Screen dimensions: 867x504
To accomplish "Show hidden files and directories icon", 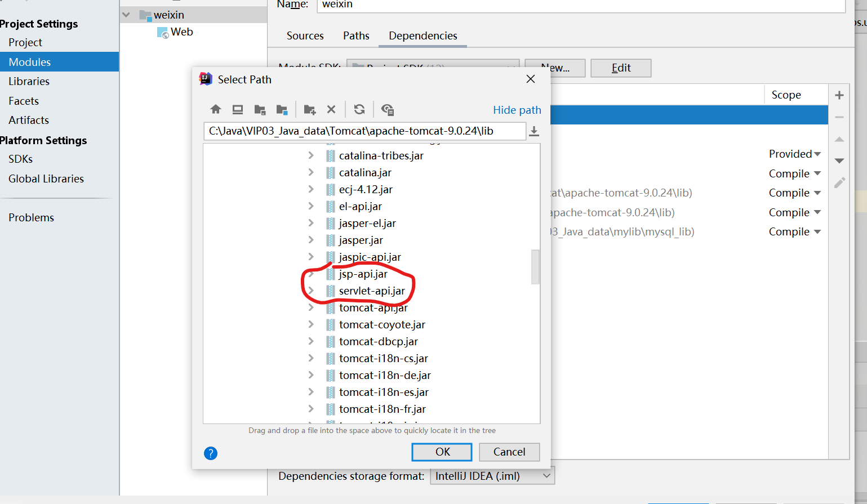I will coord(388,109).
